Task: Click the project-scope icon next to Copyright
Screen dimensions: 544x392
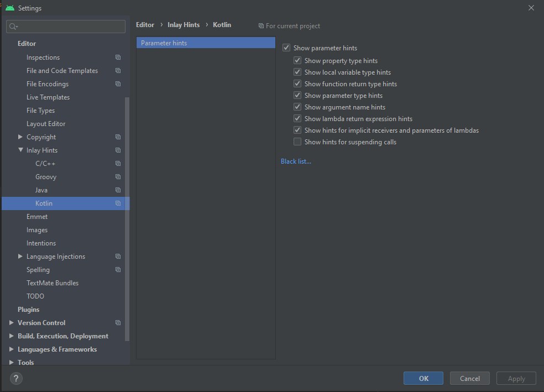Action: [x=118, y=137]
